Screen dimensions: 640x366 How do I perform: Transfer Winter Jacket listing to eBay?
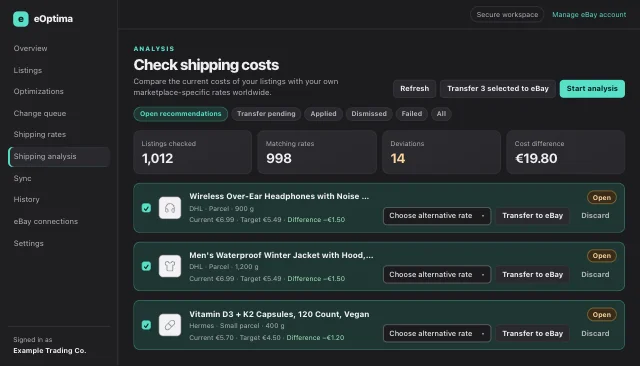532,275
